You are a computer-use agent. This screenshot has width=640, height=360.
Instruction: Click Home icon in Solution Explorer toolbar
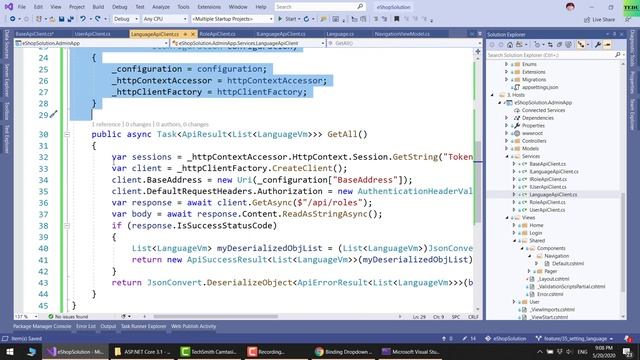coord(510,45)
